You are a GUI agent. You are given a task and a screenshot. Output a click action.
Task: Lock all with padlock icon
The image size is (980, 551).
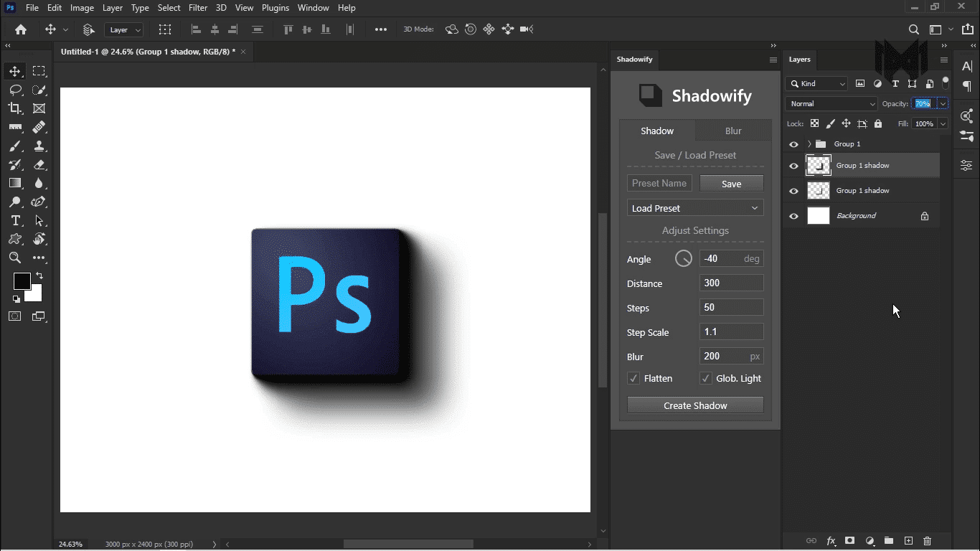point(878,123)
